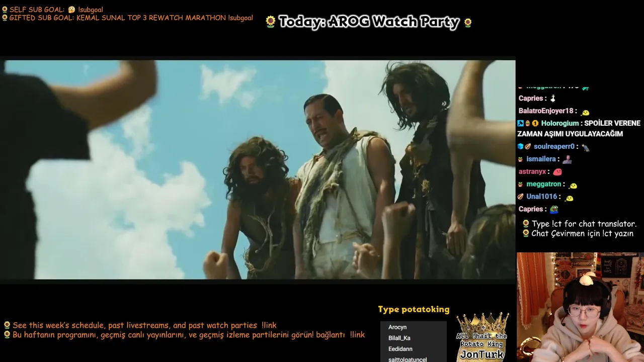The height and width of the screenshot is (362, 644).
Task: Click '!link' after 'bağlantı' in the Turkish line
Action: pyautogui.click(x=357, y=334)
